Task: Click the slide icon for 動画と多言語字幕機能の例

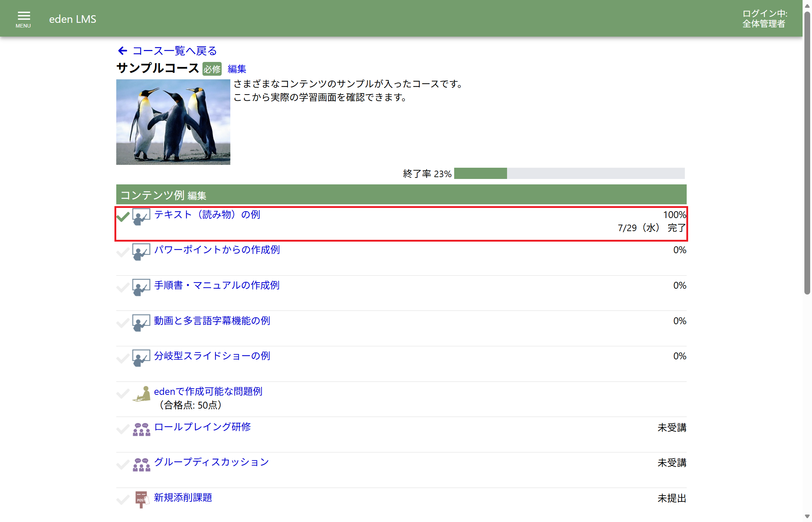Action: click(141, 323)
